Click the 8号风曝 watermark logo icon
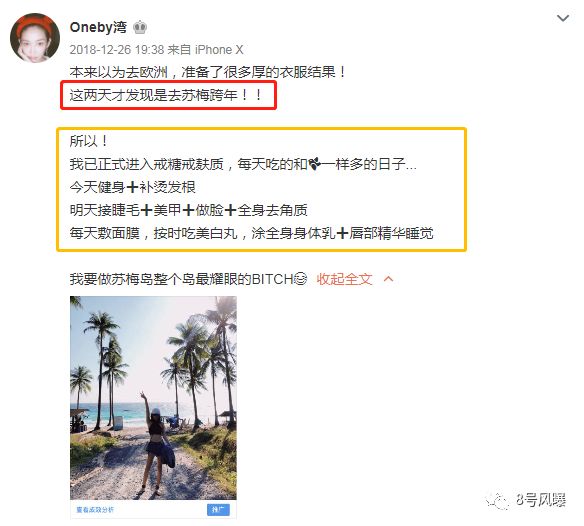This screenshot has height=526, width=584. click(x=497, y=500)
